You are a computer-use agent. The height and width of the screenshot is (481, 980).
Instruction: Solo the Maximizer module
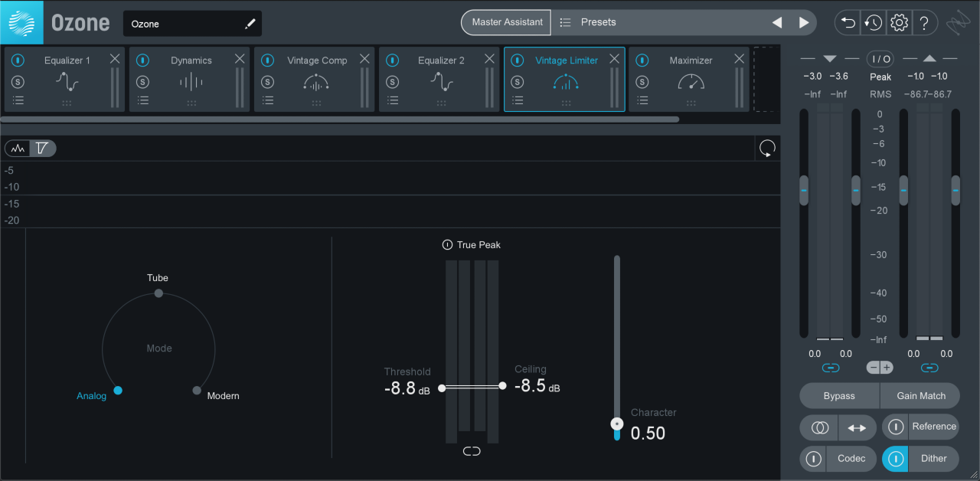642,82
